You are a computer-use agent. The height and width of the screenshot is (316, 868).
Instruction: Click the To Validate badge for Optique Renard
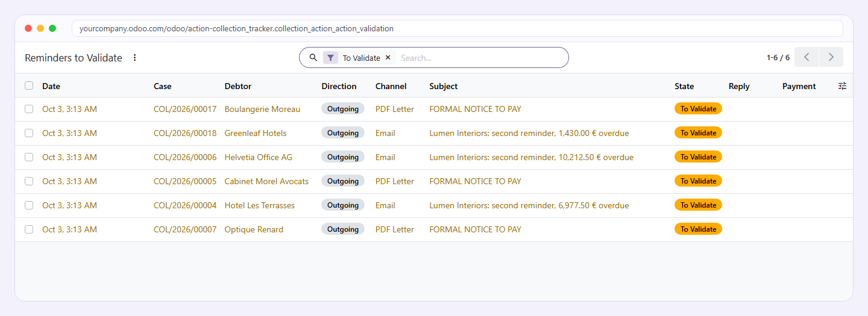coord(698,229)
